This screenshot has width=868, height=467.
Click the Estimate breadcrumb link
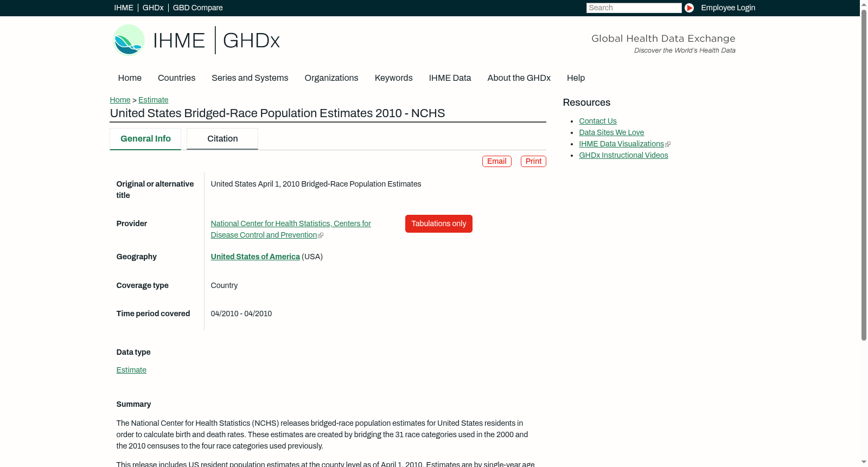(x=153, y=100)
